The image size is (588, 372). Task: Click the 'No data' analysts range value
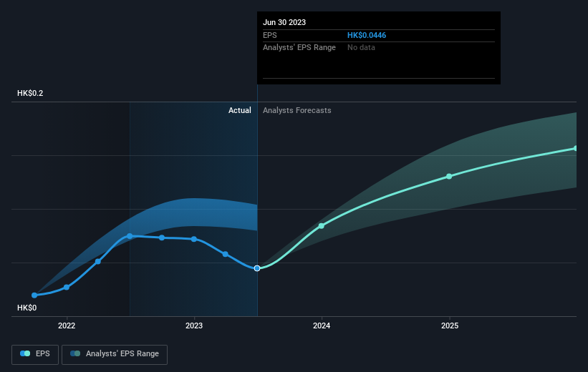tap(361, 48)
